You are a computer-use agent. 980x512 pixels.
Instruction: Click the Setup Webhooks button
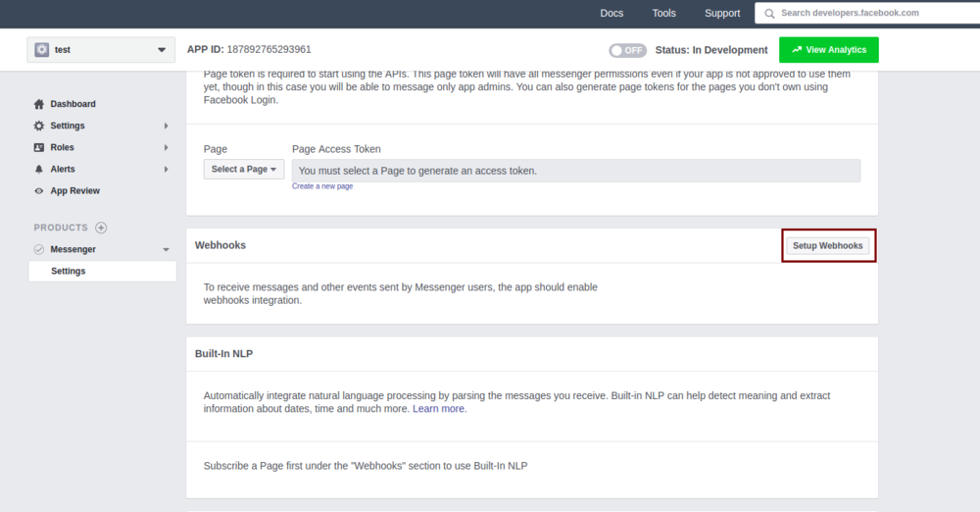point(828,245)
